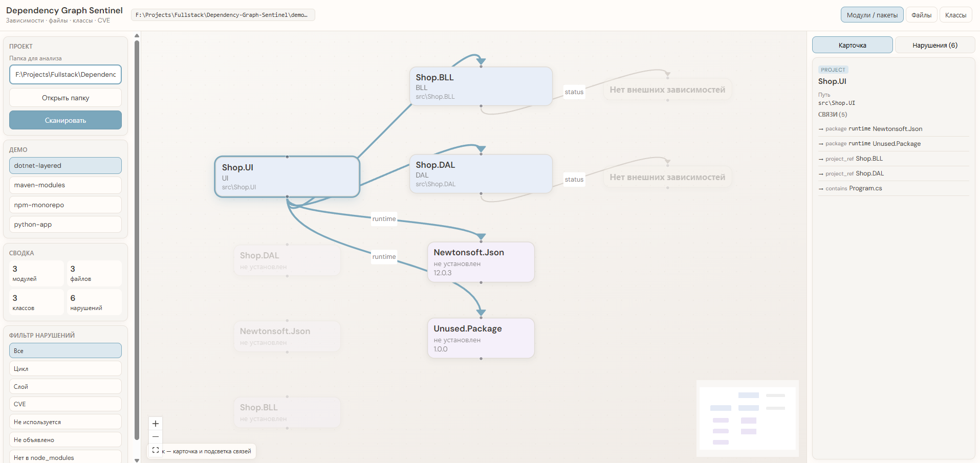Click the Shop.BLL project node
This screenshot has height=463, width=980.
pyautogui.click(x=481, y=86)
